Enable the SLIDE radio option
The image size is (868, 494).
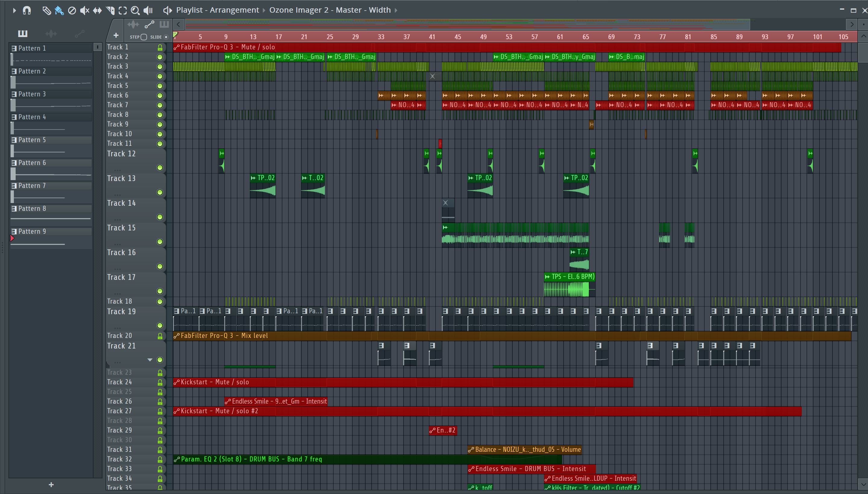(x=166, y=37)
